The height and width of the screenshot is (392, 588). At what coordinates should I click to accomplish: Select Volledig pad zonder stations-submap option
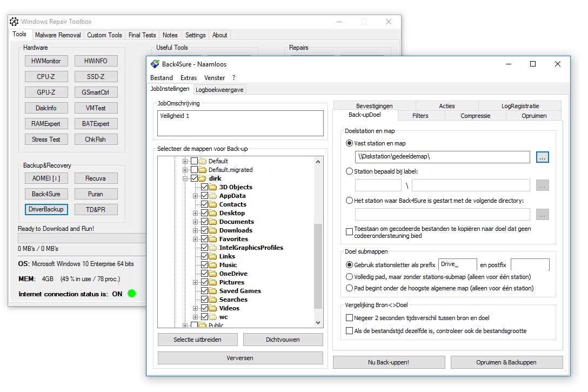(x=349, y=276)
